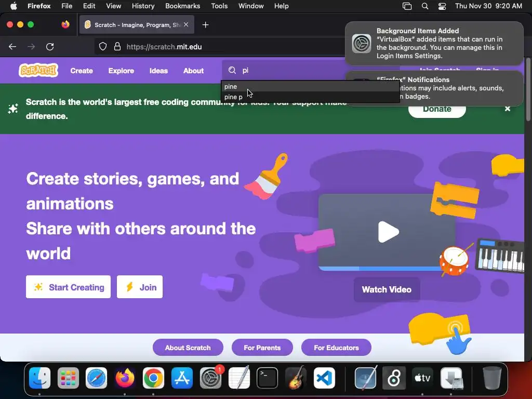Open a new browser tab
Screen dimensions: 532x399
(x=205, y=25)
